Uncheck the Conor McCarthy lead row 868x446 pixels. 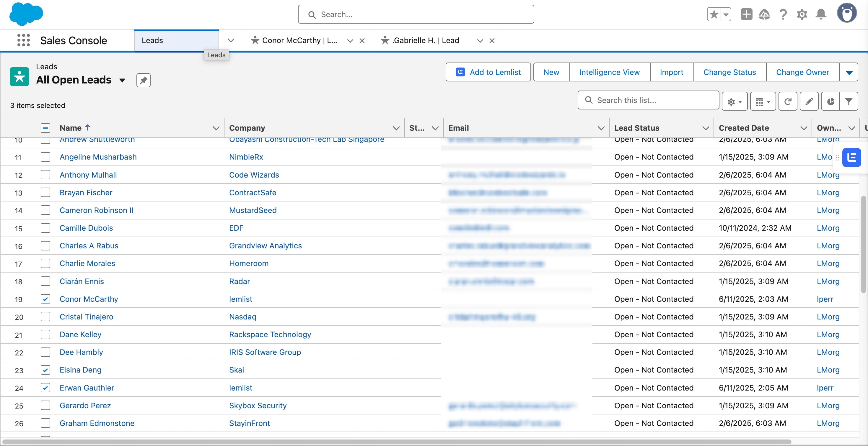(x=45, y=299)
